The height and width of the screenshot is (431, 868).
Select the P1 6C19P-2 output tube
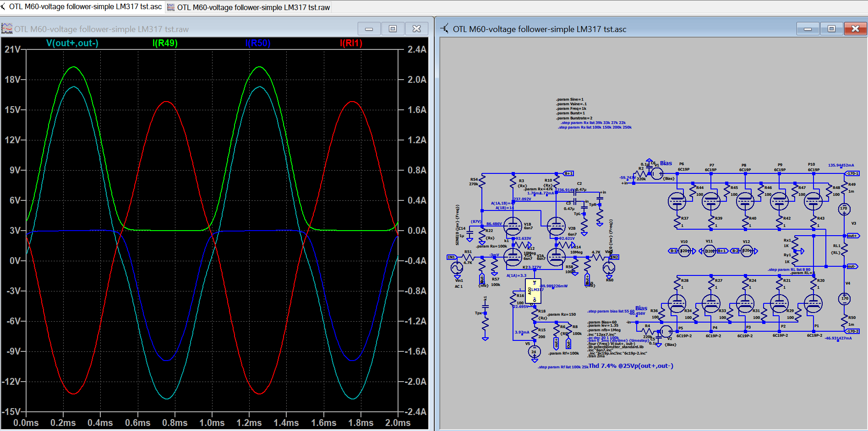(x=813, y=303)
